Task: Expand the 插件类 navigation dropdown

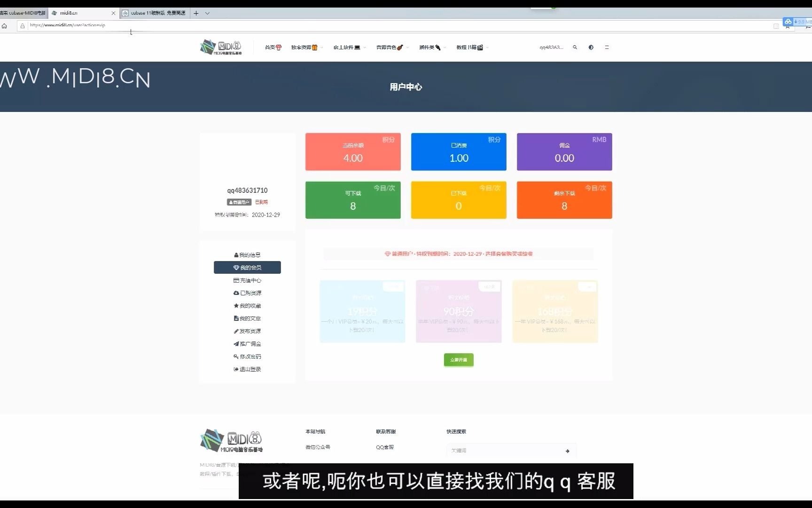Action: [432, 48]
